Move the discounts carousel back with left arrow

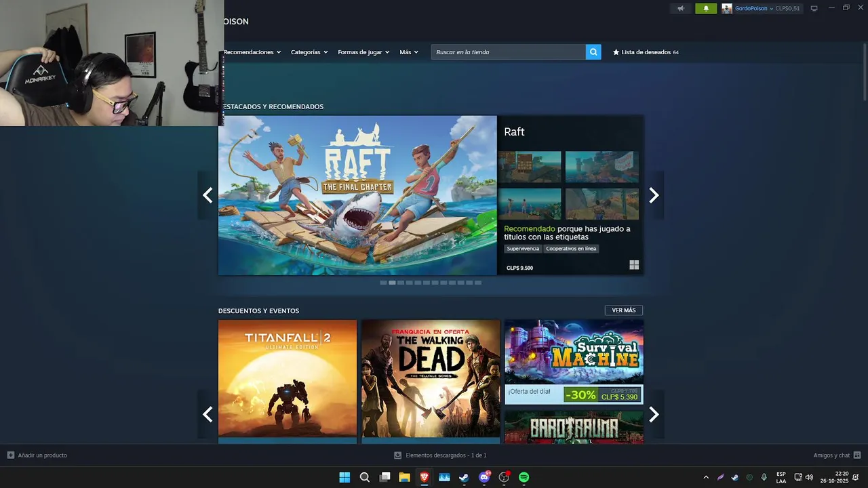pyautogui.click(x=208, y=414)
